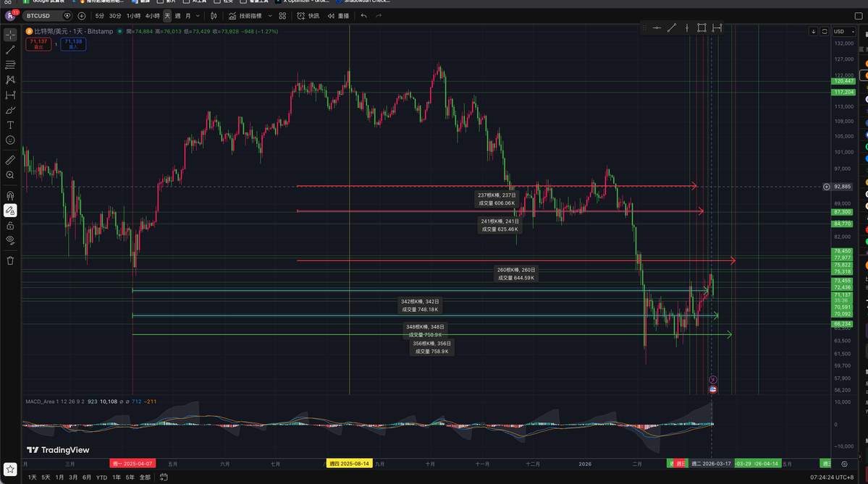This screenshot has width=868, height=484.
Task: Expand the time interval dropdown arrow
Action: pyautogui.click(x=198, y=16)
